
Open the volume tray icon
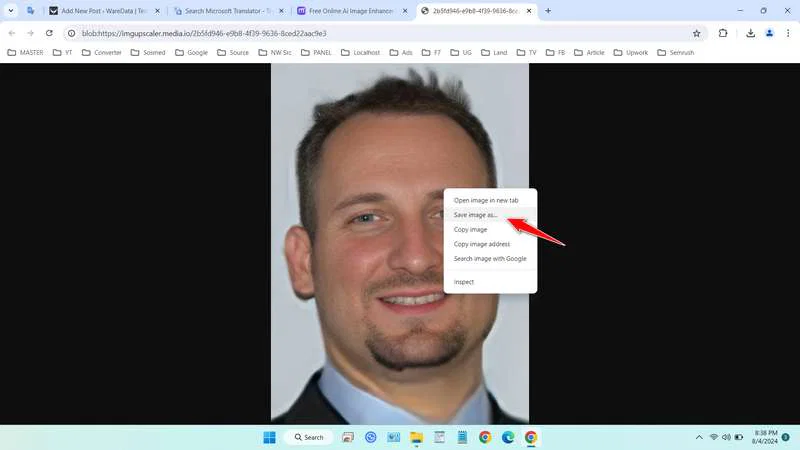tap(726, 437)
